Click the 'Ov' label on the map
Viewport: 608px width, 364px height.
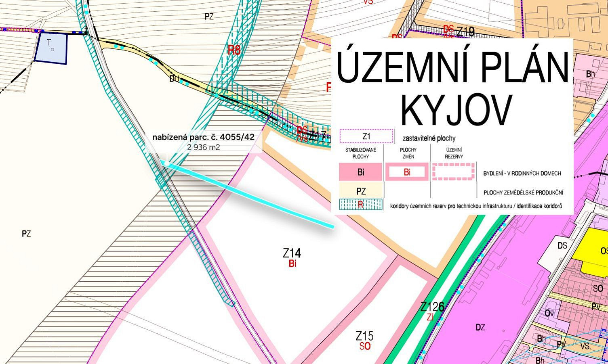pos(549,314)
